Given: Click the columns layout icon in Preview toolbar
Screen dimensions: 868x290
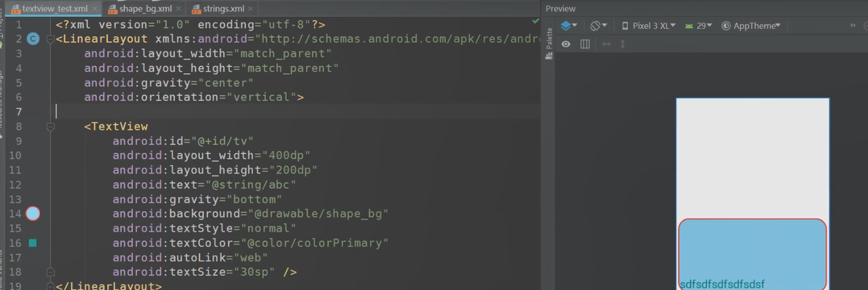Looking at the screenshot, I should 585,44.
